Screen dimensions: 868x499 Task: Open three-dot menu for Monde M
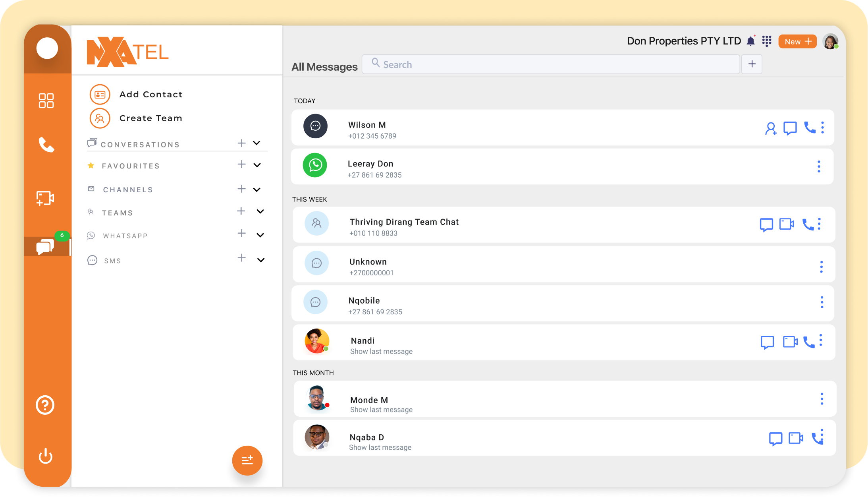click(822, 399)
